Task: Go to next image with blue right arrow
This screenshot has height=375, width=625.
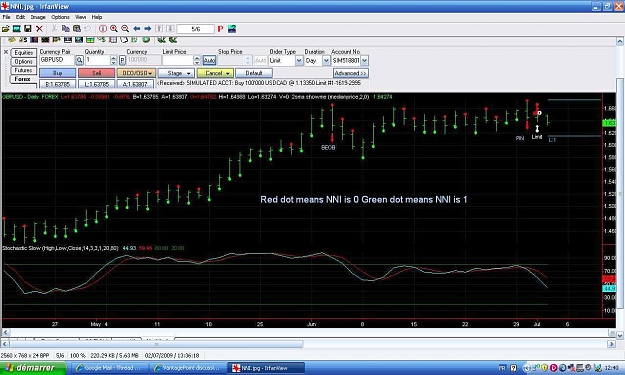Action: click(x=147, y=29)
